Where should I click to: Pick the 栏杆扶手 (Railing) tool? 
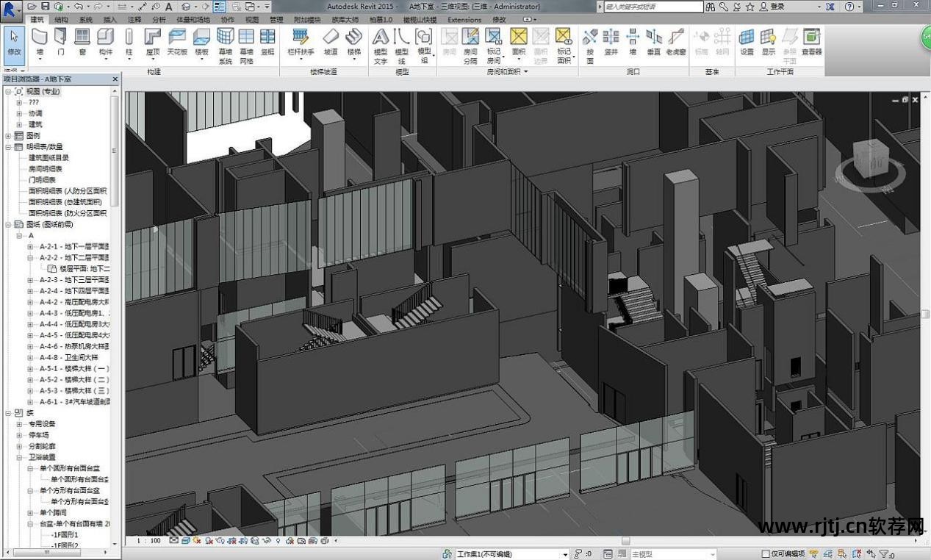point(301,43)
